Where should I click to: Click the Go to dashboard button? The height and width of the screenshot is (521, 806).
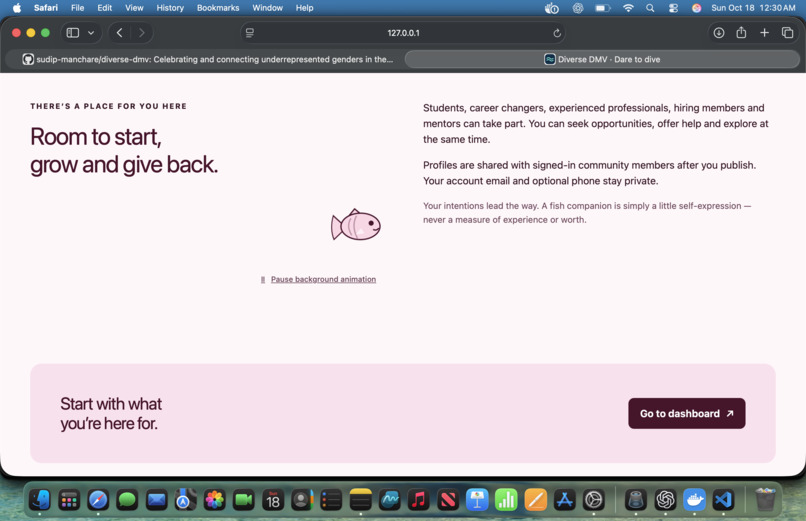(x=686, y=414)
